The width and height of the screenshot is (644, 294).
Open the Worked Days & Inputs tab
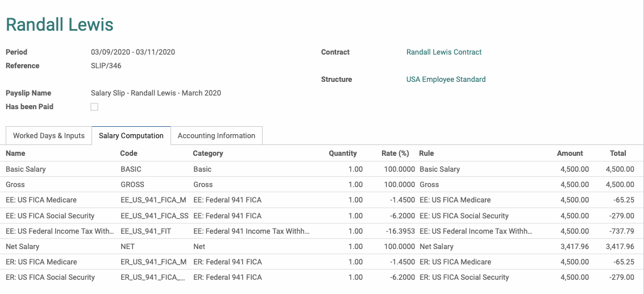coord(49,136)
